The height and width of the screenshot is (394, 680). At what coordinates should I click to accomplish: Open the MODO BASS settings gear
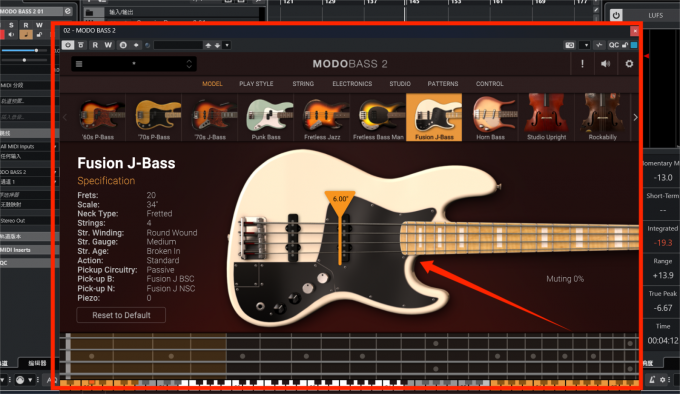[629, 64]
